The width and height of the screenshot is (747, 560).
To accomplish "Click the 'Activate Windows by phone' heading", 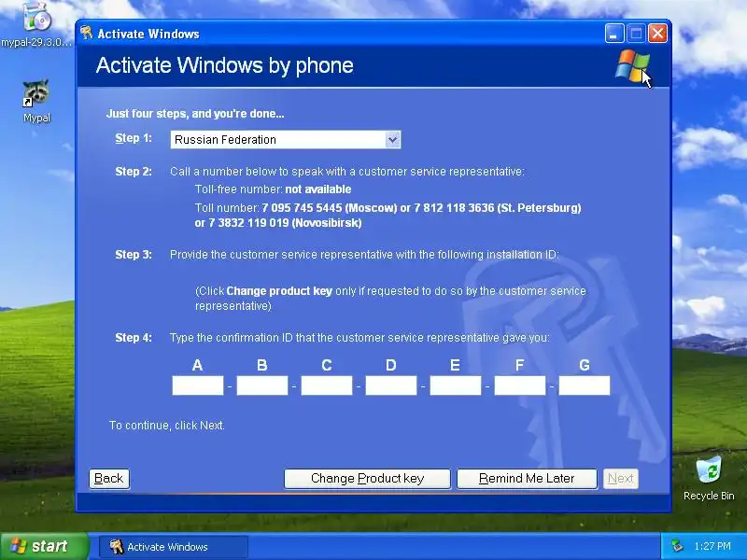I will click(225, 65).
